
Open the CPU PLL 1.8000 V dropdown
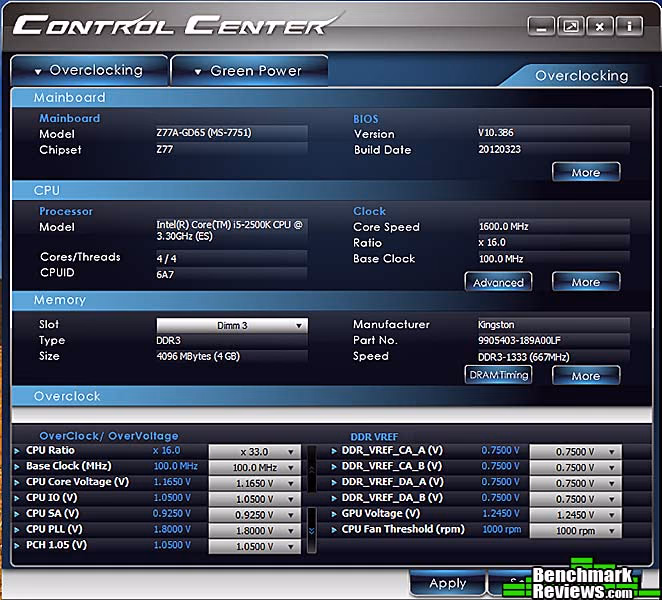(255, 531)
